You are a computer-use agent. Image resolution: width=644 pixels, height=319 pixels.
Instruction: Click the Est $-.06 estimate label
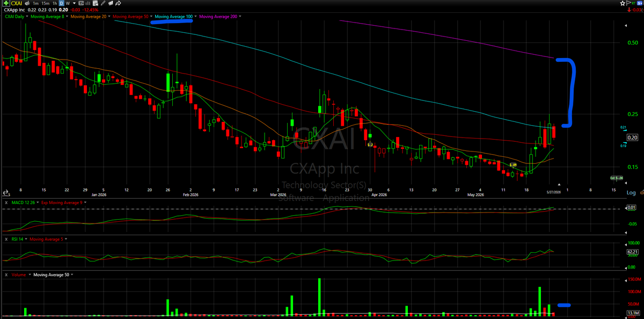click(617, 178)
